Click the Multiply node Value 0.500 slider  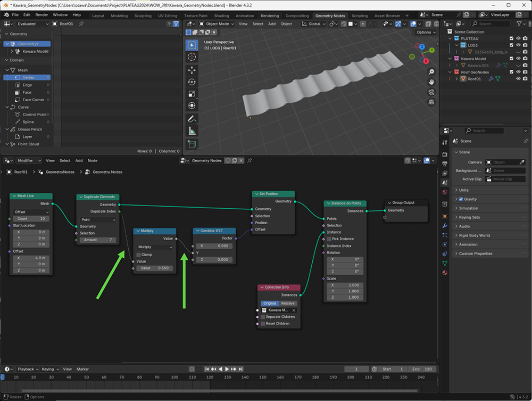point(155,268)
